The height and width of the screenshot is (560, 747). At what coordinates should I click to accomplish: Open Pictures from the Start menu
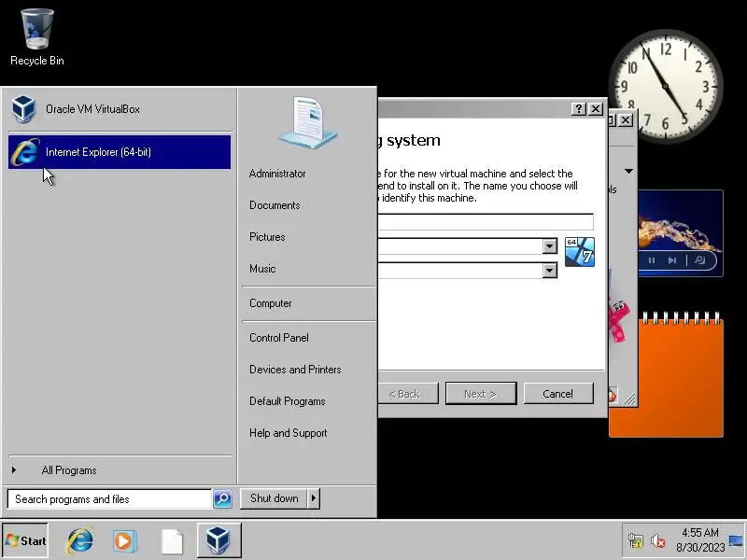(267, 237)
